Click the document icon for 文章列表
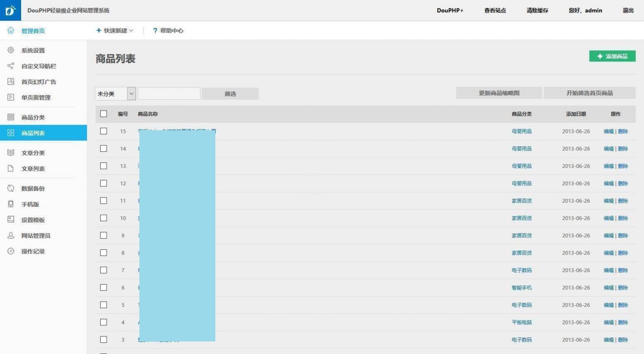 pyautogui.click(x=11, y=168)
